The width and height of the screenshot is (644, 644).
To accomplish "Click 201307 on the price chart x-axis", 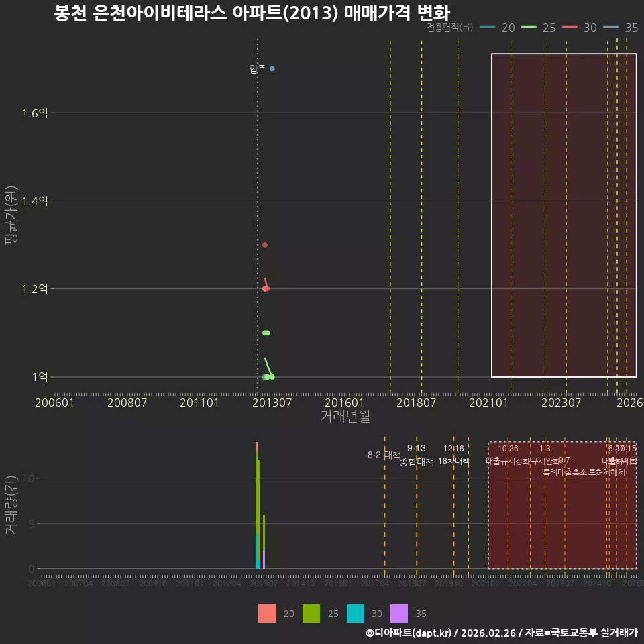I will point(272,402).
